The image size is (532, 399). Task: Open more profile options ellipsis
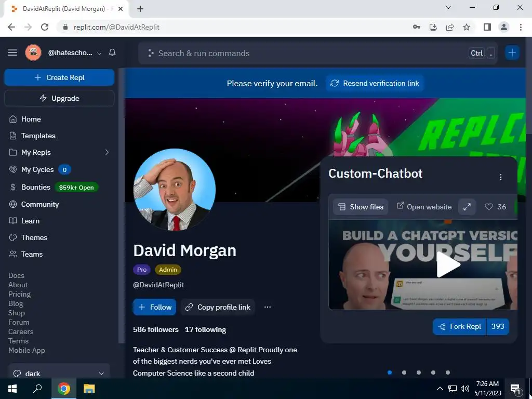(x=268, y=307)
